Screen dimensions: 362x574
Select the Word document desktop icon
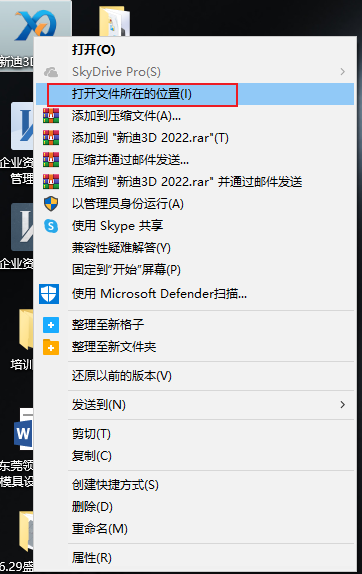point(23,430)
